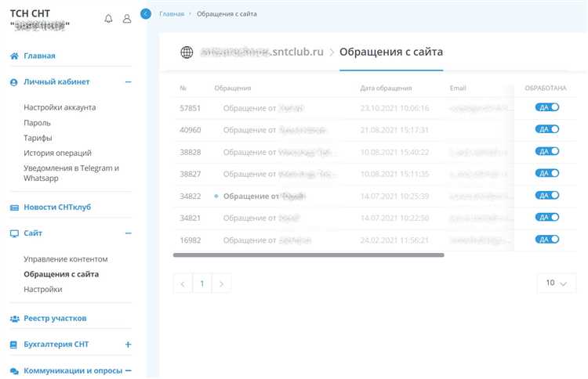Screen dimensions: 588x379
Task: Open Новости СНТклуб section
Action: click(57, 207)
